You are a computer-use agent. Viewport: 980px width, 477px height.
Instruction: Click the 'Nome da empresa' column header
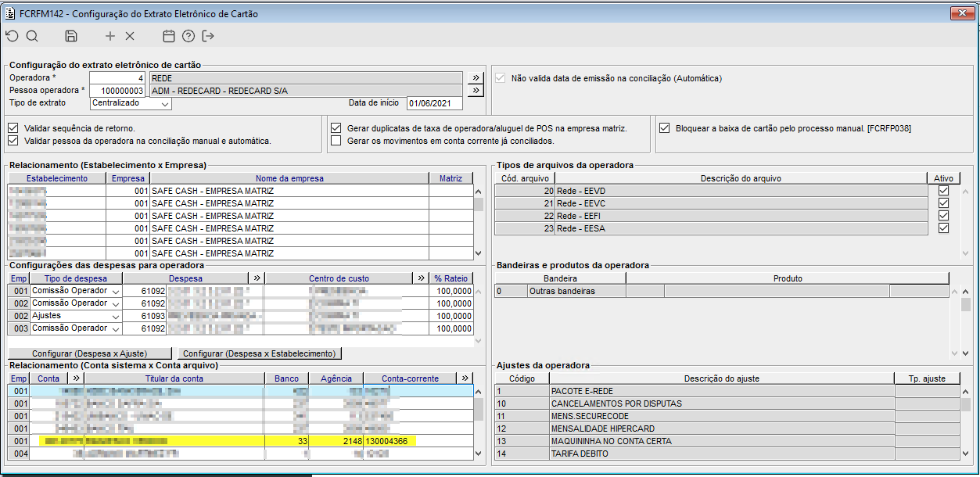(289, 178)
